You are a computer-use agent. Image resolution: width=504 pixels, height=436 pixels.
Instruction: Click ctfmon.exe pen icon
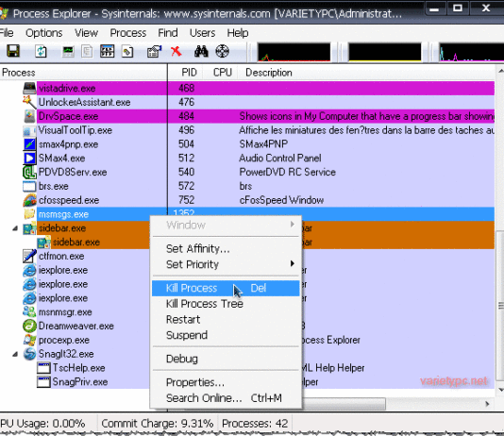click(29, 256)
